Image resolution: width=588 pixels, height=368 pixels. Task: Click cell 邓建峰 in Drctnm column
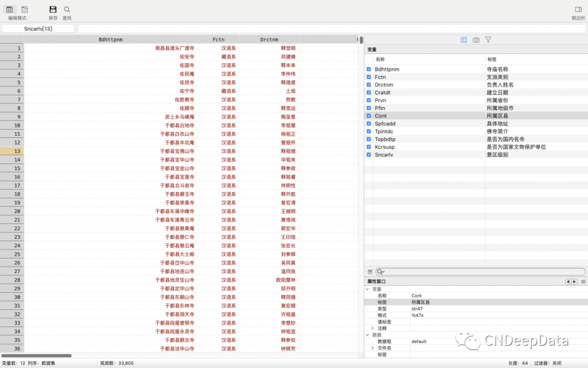pyautogui.click(x=288, y=57)
